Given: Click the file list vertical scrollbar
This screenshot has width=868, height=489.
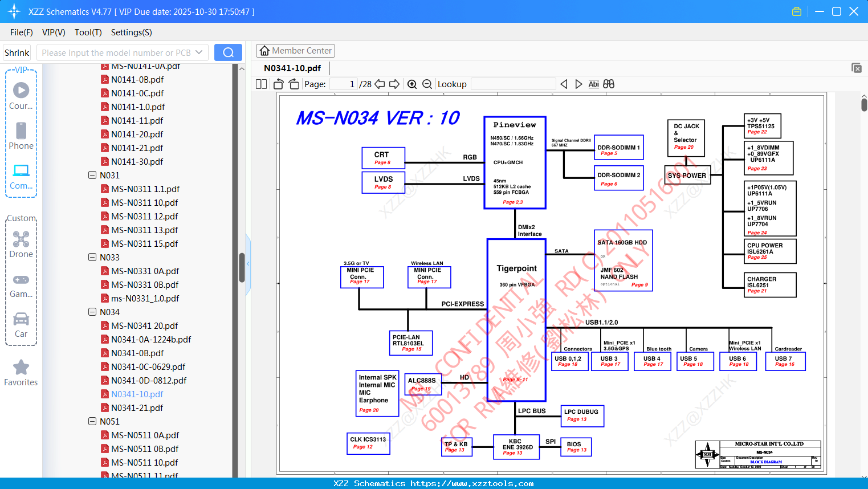Looking at the screenshot, I should [242, 267].
